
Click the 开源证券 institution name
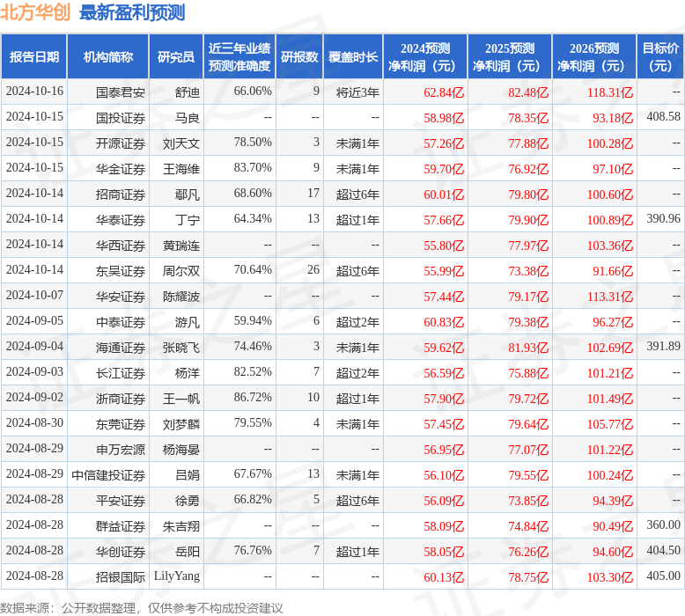(121, 143)
